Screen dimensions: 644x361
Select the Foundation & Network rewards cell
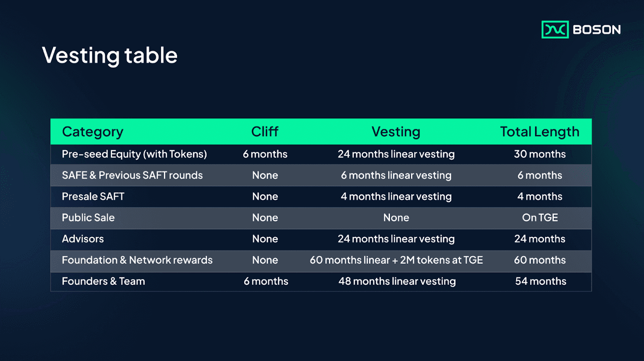(137, 260)
